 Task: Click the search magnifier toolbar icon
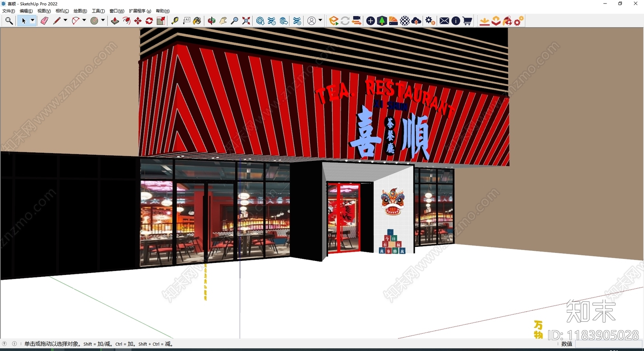click(9, 21)
